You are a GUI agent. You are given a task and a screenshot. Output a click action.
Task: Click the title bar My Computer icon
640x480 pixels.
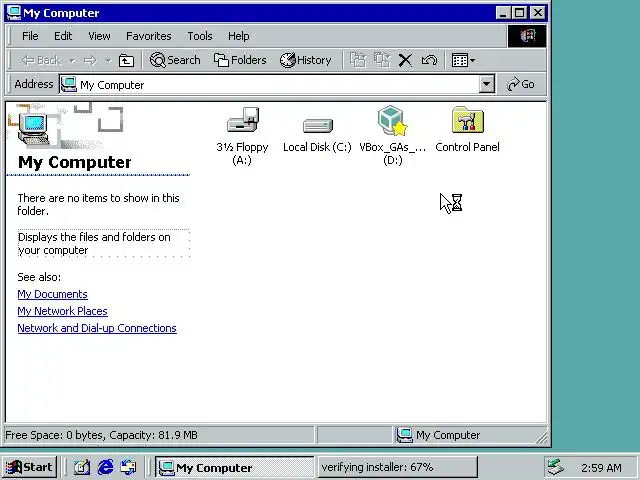[x=14, y=13]
